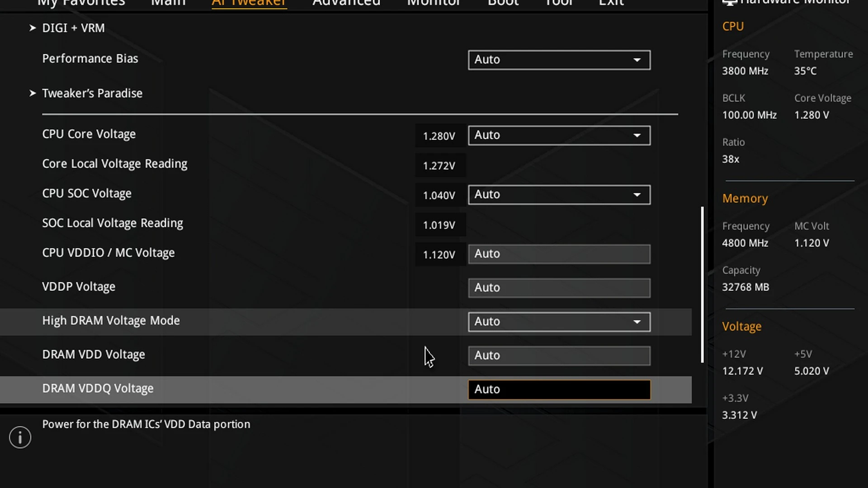Select the Exit tab
868x488 pixels.
[611, 3]
